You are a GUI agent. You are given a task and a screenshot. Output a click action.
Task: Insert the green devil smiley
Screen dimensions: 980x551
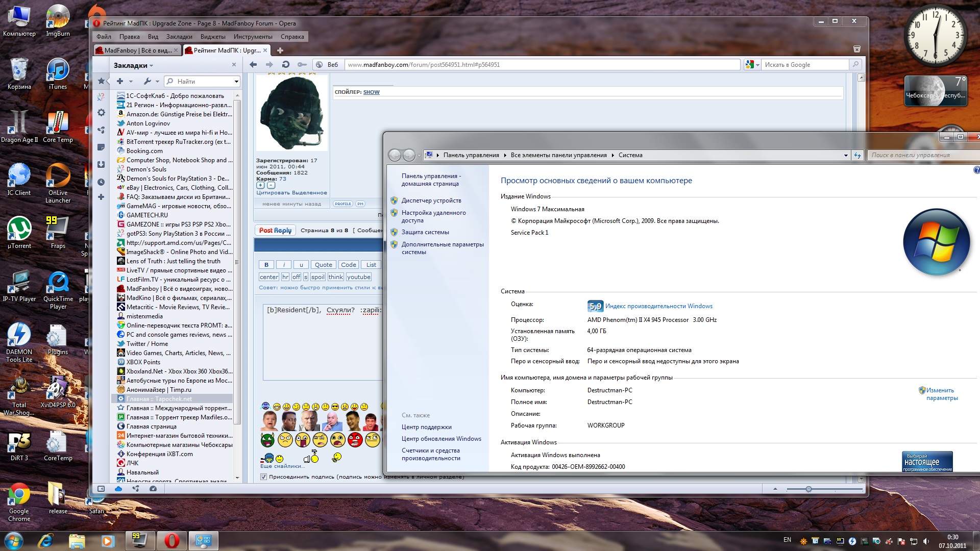pyautogui.click(x=267, y=440)
